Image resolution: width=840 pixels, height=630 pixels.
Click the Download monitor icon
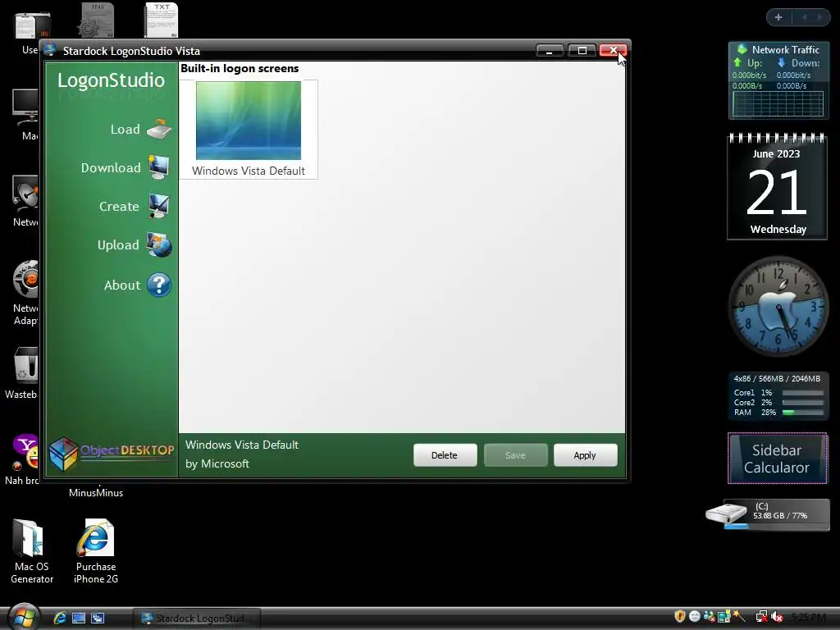point(158,167)
